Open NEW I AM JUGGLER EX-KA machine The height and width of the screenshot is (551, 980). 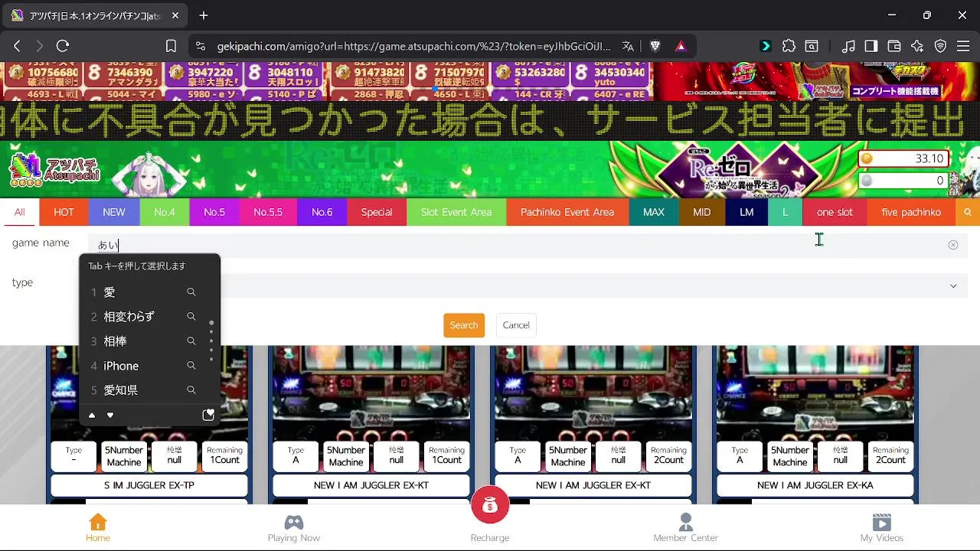[815, 485]
